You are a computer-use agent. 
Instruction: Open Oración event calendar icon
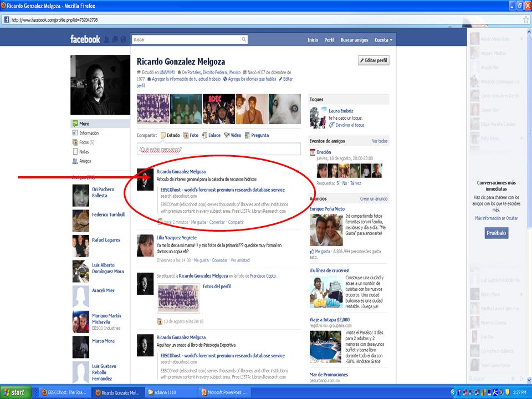[x=313, y=152]
